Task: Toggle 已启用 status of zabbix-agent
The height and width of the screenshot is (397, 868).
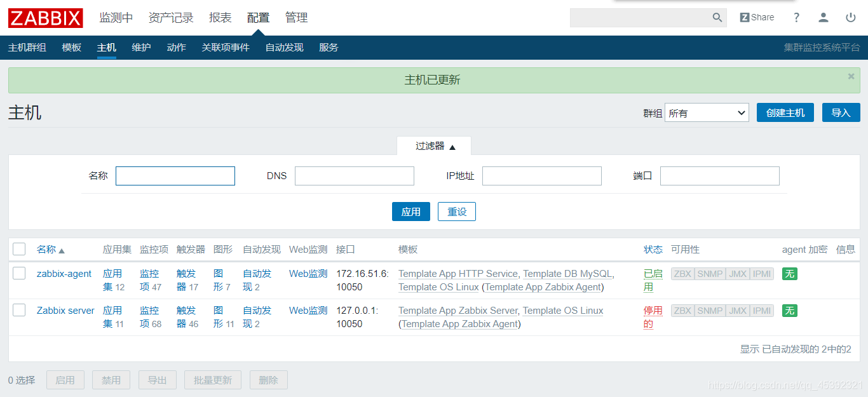Action: tap(653, 280)
